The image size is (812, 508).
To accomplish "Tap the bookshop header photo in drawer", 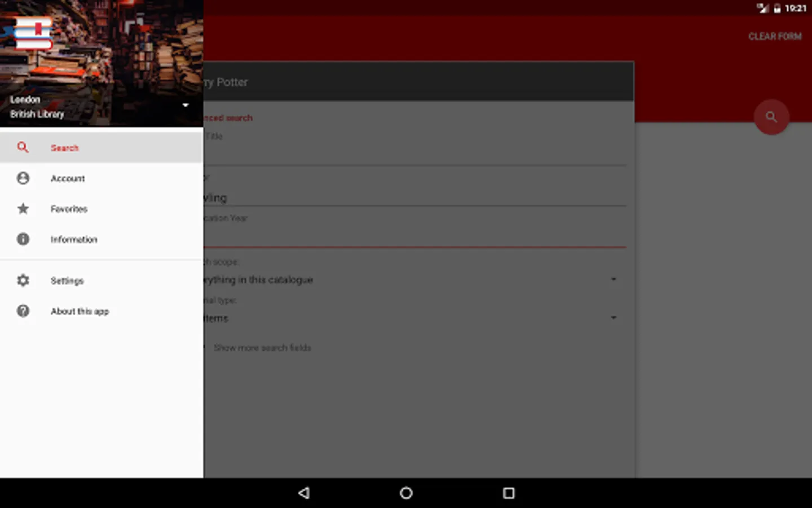I will (x=101, y=63).
